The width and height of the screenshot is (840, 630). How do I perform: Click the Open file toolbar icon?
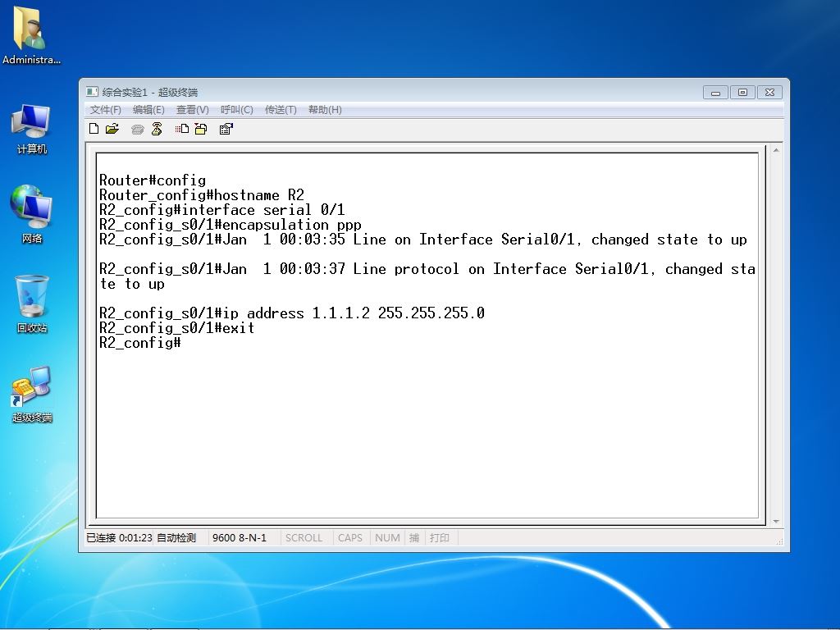[x=112, y=129]
